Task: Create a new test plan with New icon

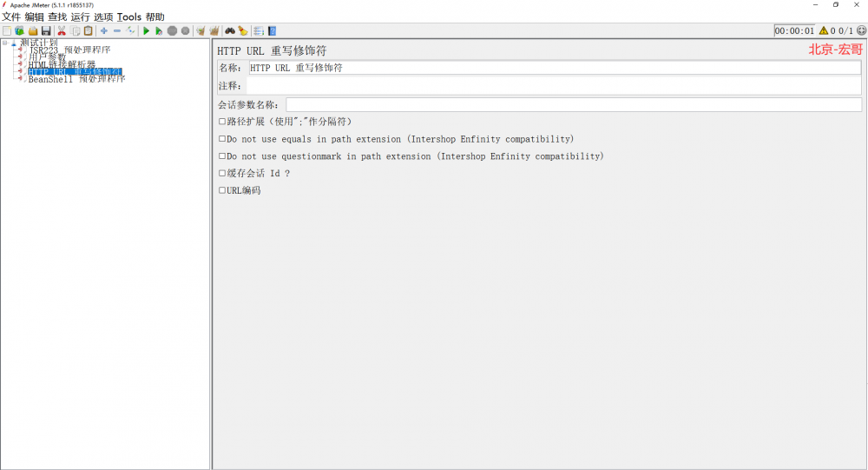Action: (x=7, y=31)
